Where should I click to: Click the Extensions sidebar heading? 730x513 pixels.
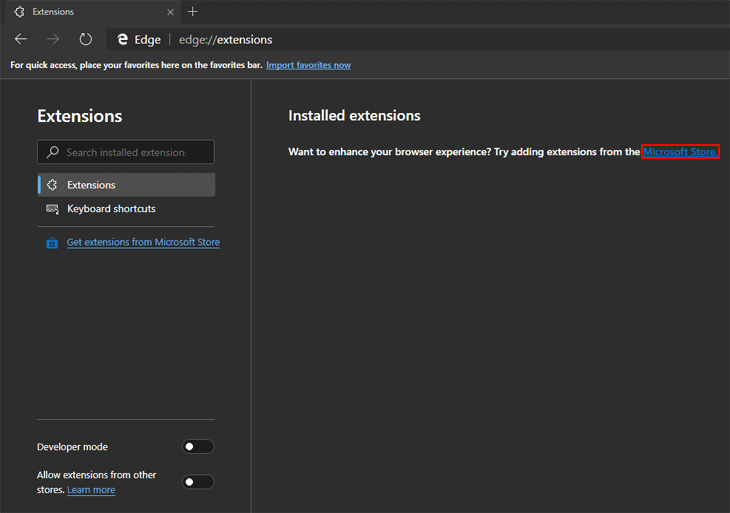pyautogui.click(x=80, y=116)
